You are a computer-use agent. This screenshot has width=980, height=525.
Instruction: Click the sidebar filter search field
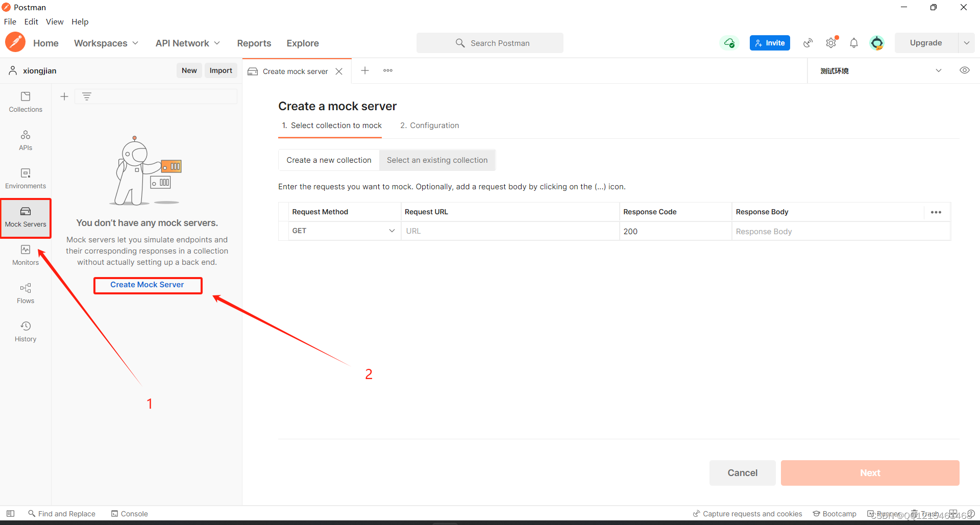[x=156, y=96]
